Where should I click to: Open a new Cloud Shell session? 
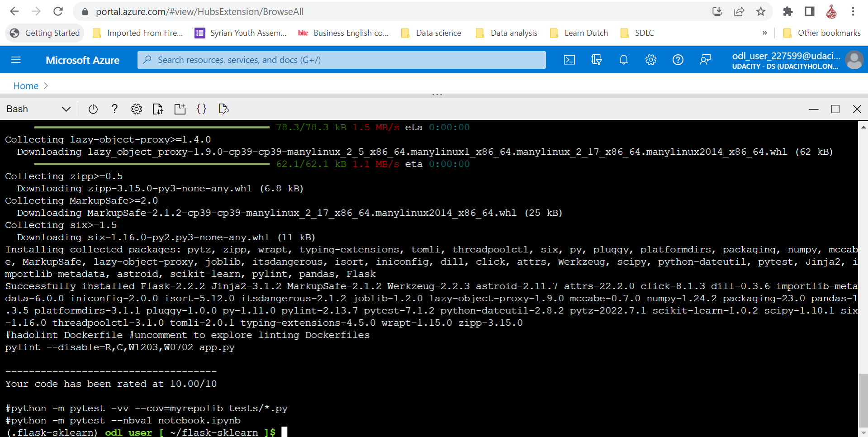[x=180, y=109]
